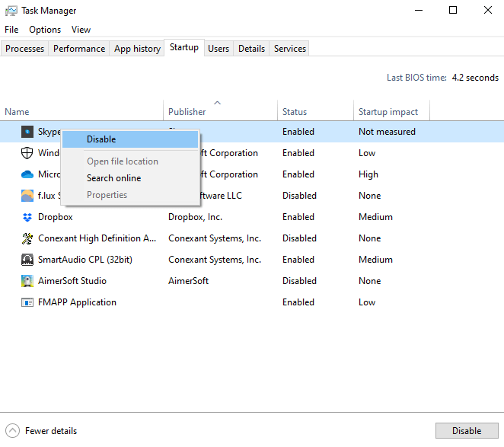This screenshot has width=504, height=447.
Task: Switch to the Services tab
Action: pos(290,49)
